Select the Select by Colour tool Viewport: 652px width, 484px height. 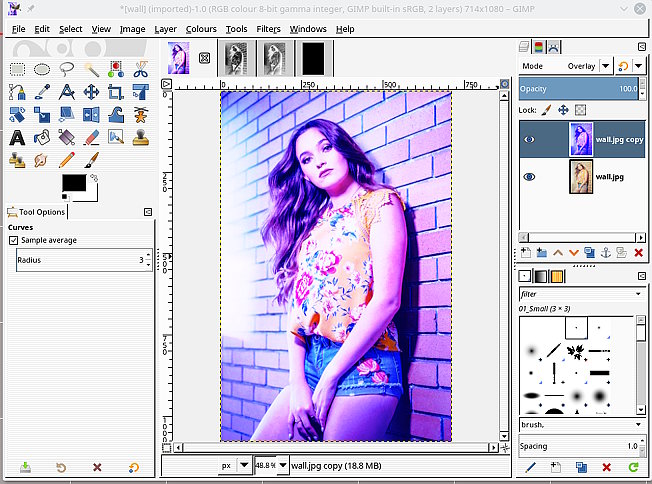[x=116, y=69]
